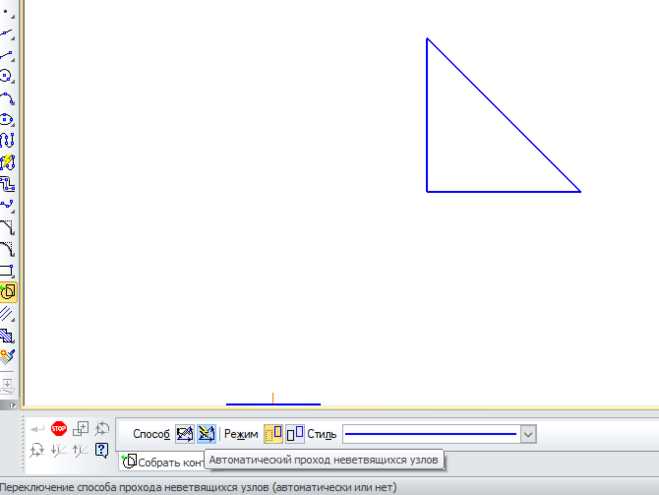The width and height of the screenshot is (659, 495).
Task: Click the icon right of overlapping squares
Action: (x=102, y=429)
